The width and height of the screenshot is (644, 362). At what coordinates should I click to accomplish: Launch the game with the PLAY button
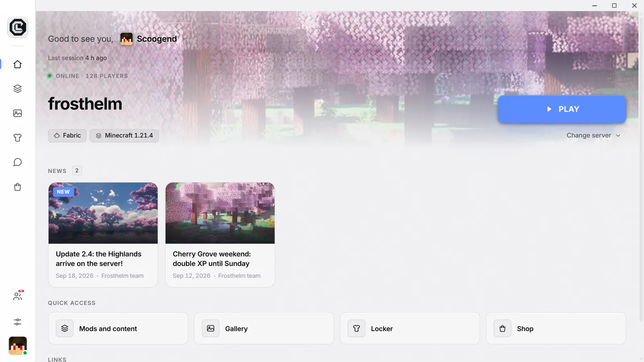(x=562, y=109)
